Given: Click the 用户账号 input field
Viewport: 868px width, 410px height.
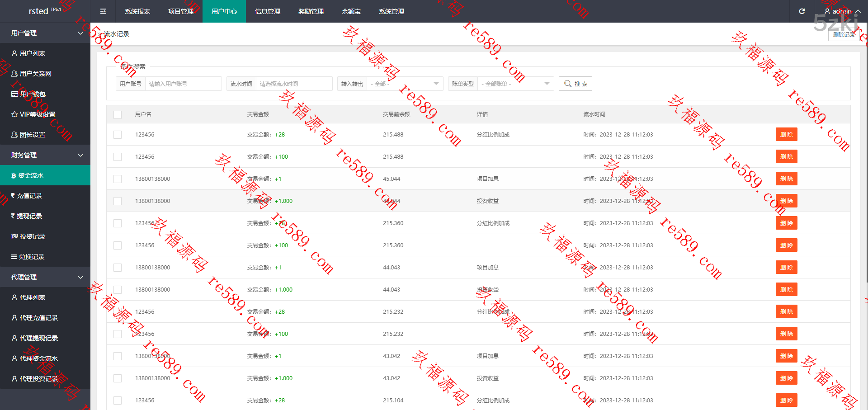Looking at the screenshot, I should click(183, 84).
